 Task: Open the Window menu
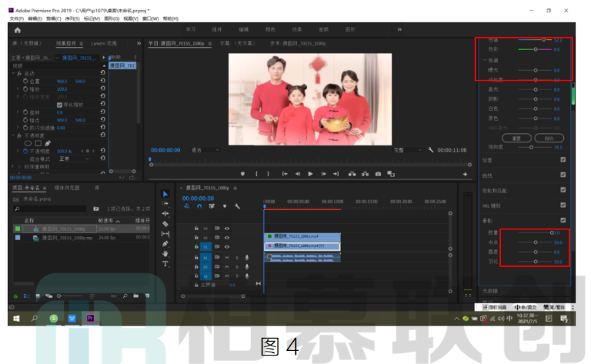click(150, 18)
